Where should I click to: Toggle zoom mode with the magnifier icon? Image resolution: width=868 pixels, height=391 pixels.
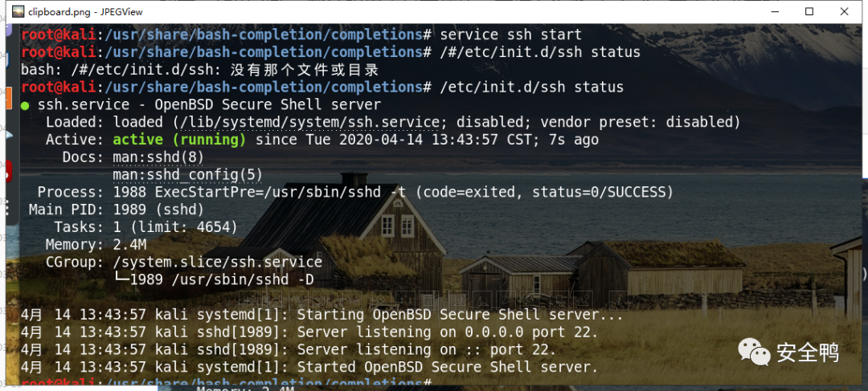382,300
